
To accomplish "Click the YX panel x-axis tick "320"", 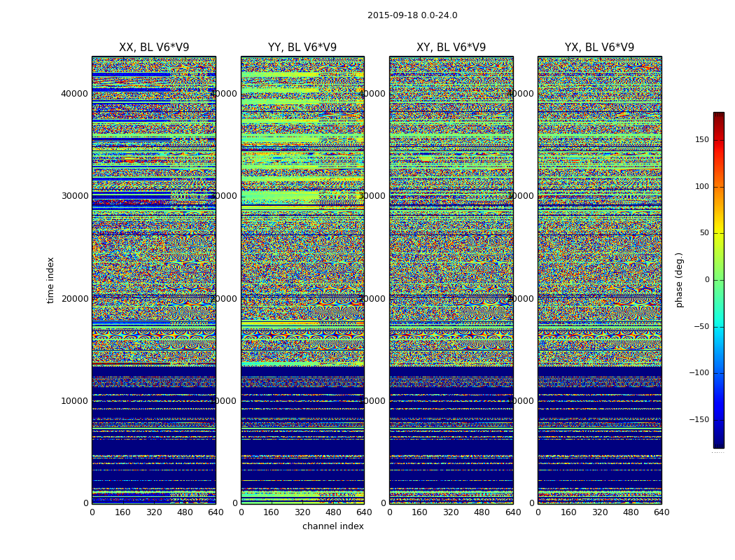I will (599, 512).
